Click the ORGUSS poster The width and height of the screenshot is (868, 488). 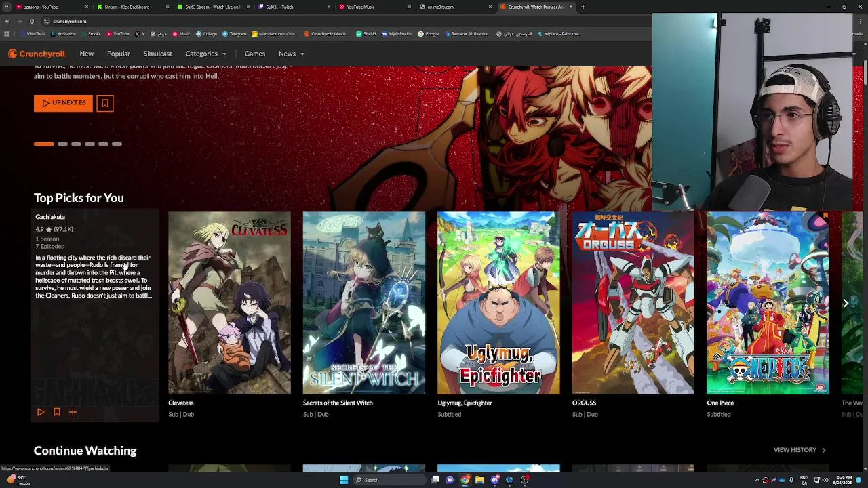click(x=633, y=303)
